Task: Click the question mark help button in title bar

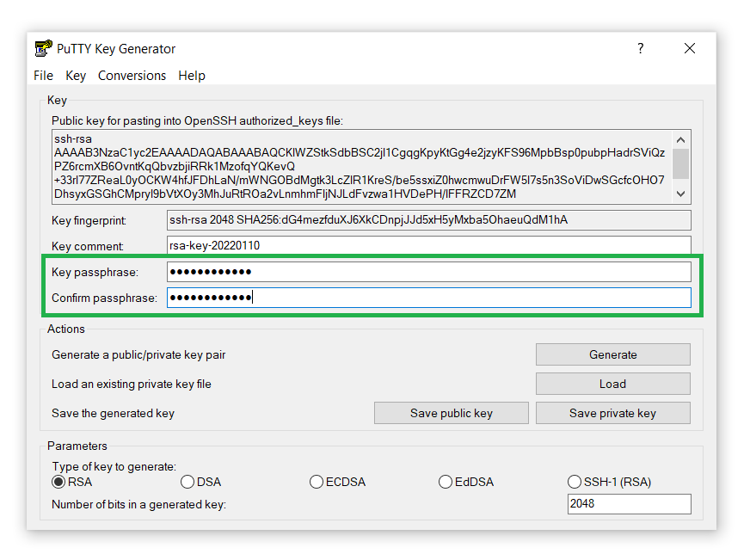Action: 640,48
